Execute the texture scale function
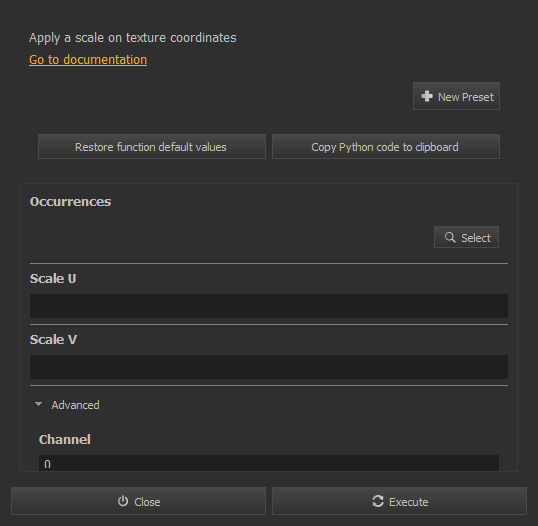538x526 pixels. click(x=399, y=501)
